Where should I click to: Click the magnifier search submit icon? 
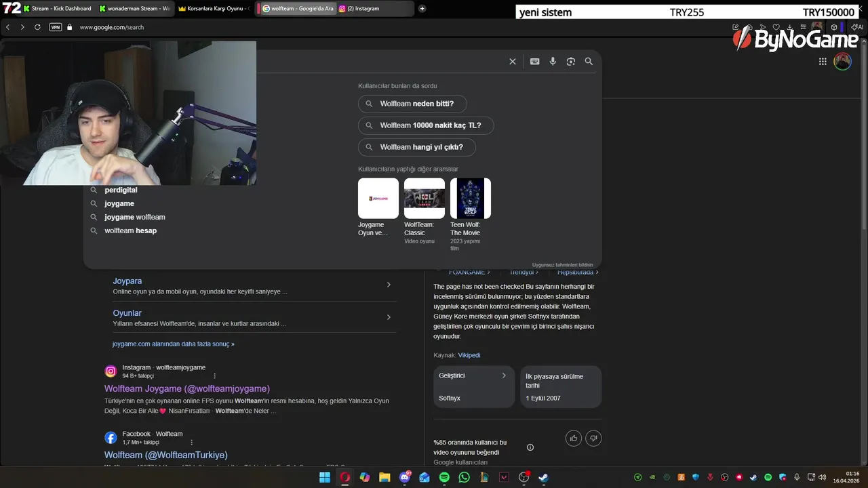589,62
